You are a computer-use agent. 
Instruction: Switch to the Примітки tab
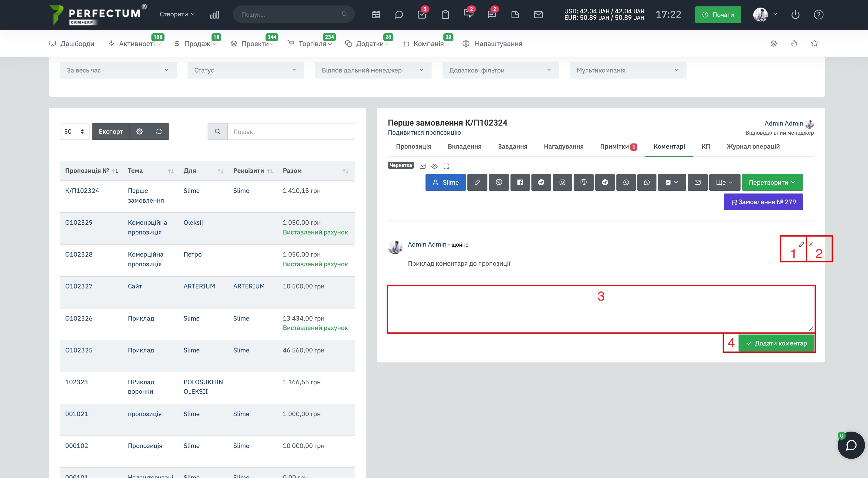click(618, 146)
